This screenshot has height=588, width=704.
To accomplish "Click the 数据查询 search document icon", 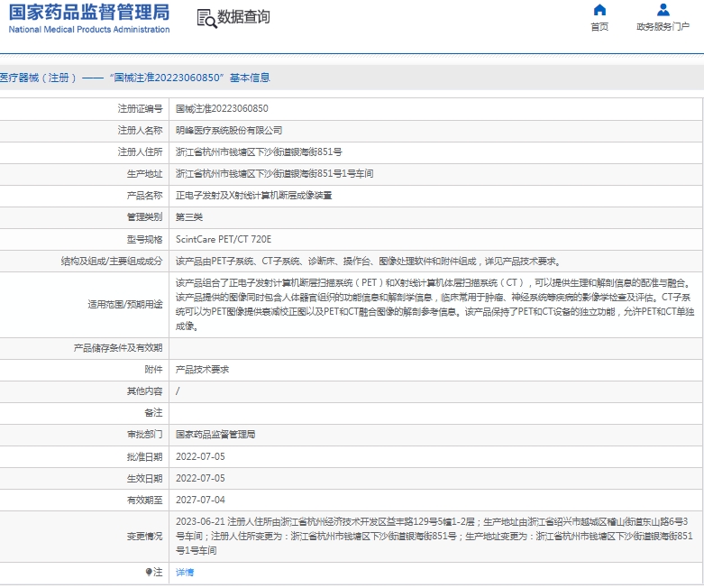I will (x=206, y=18).
